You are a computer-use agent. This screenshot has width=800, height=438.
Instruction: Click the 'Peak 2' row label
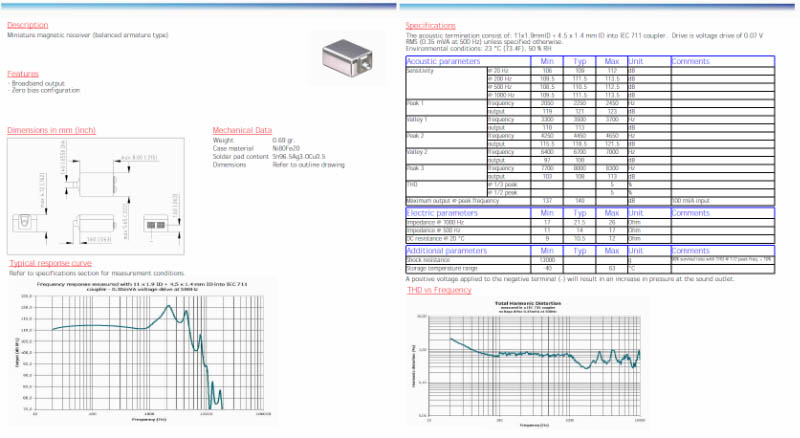click(415, 136)
